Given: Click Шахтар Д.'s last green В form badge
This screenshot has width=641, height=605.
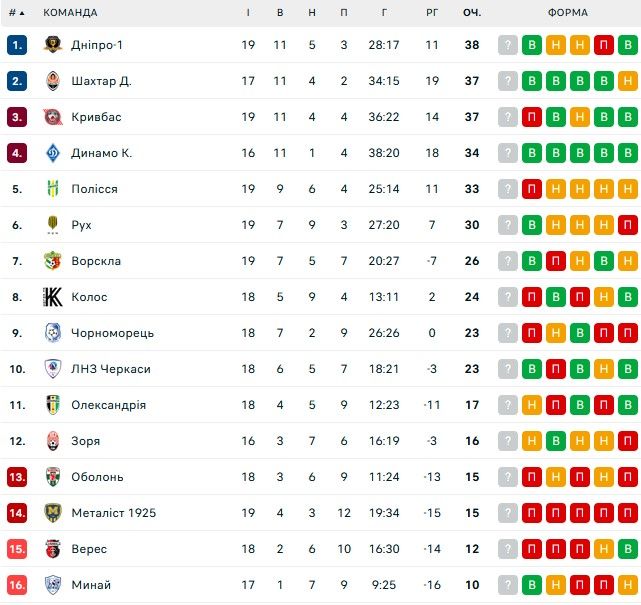Looking at the screenshot, I should pos(628,81).
